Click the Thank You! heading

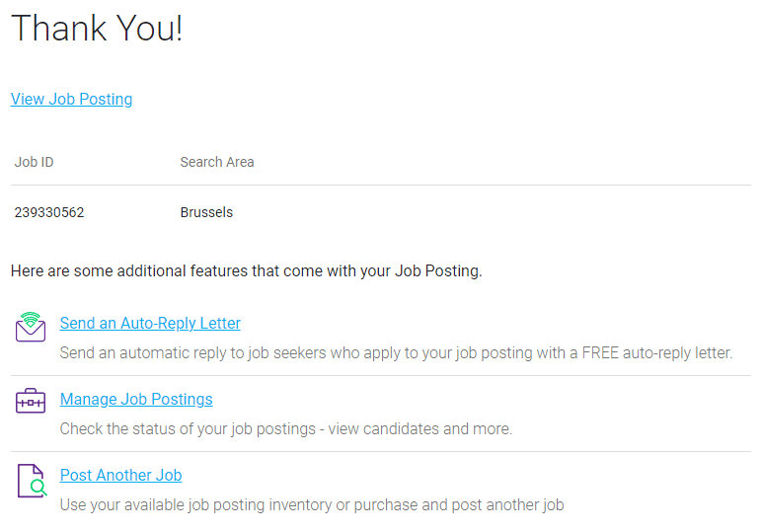point(97,29)
